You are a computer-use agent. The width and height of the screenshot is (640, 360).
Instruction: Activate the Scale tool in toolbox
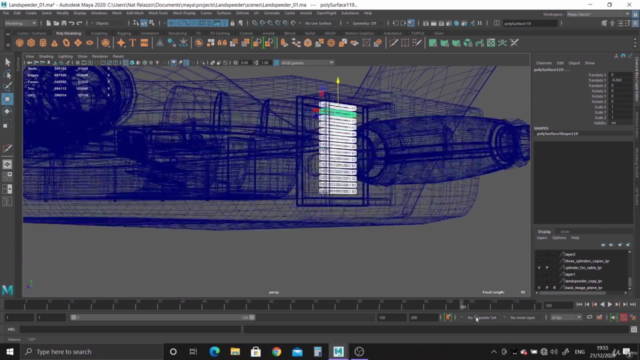(7, 124)
